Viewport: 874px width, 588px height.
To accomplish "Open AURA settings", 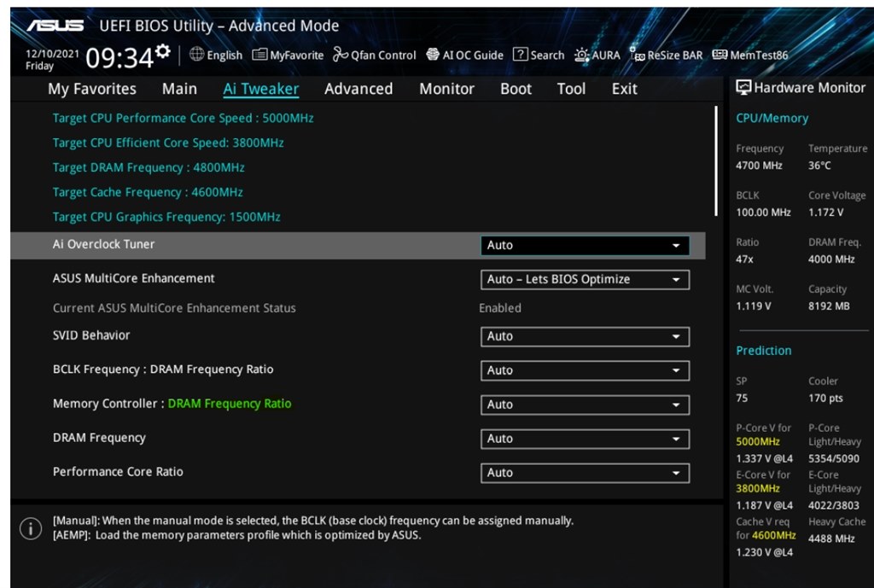I will point(597,55).
